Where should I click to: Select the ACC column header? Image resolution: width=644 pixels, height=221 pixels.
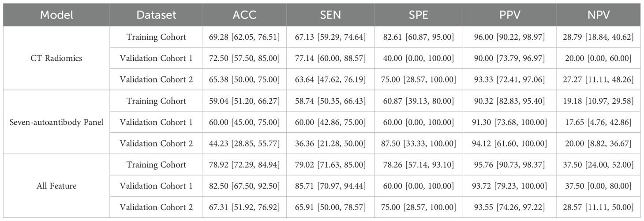coord(244,15)
